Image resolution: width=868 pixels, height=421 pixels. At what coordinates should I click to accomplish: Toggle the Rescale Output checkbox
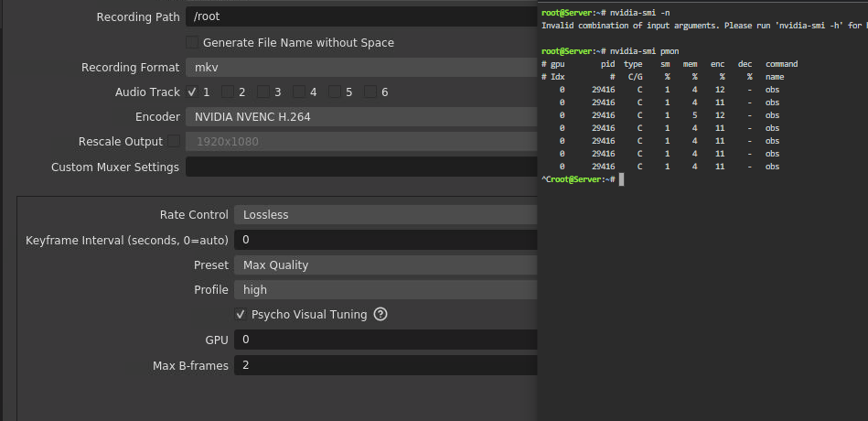click(174, 141)
